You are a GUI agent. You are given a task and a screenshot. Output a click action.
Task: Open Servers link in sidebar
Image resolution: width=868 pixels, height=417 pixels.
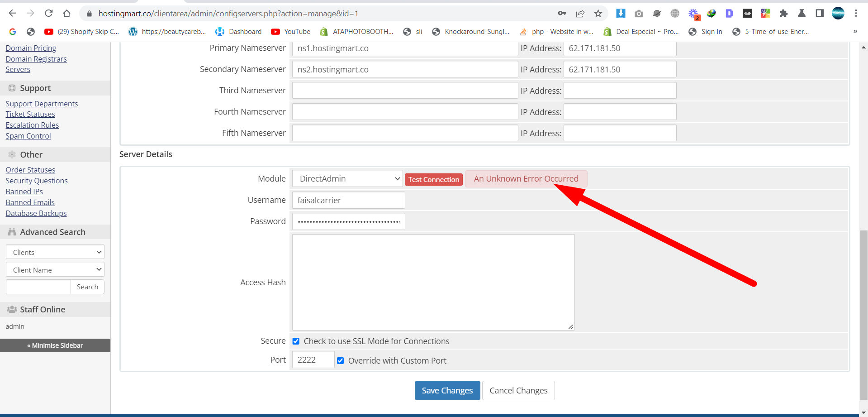pos(18,69)
